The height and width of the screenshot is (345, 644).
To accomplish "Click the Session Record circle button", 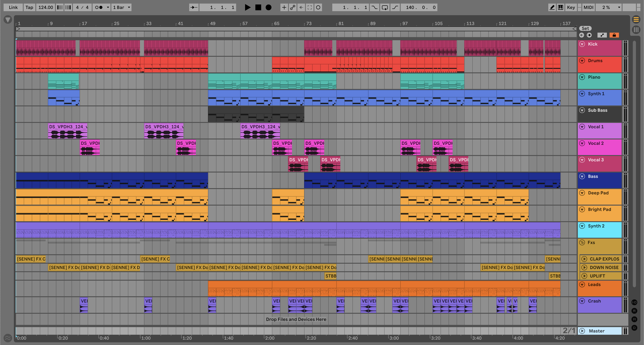I will pyautogui.click(x=318, y=7).
